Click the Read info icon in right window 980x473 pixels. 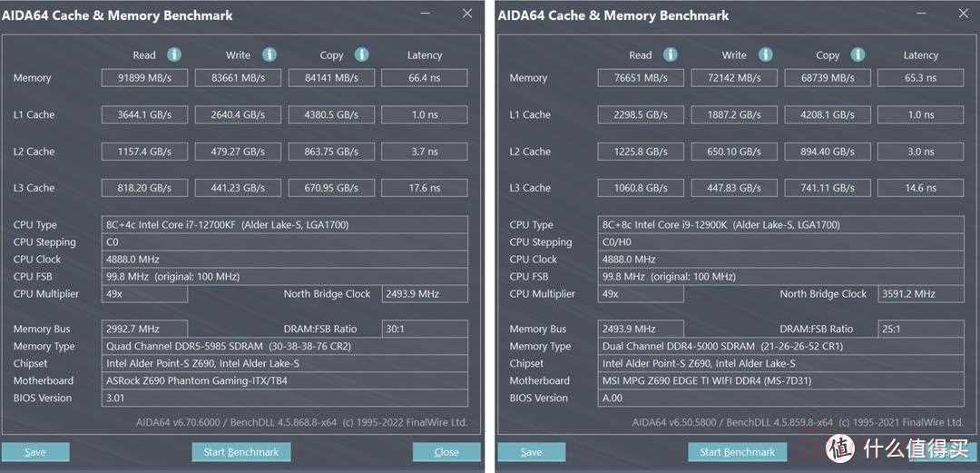[670, 55]
